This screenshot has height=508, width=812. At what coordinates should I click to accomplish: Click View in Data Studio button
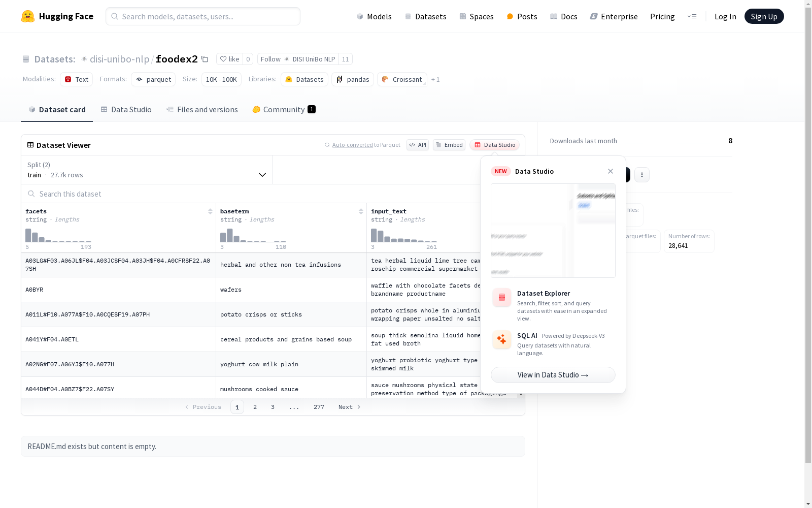pyautogui.click(x=553, y=375)
